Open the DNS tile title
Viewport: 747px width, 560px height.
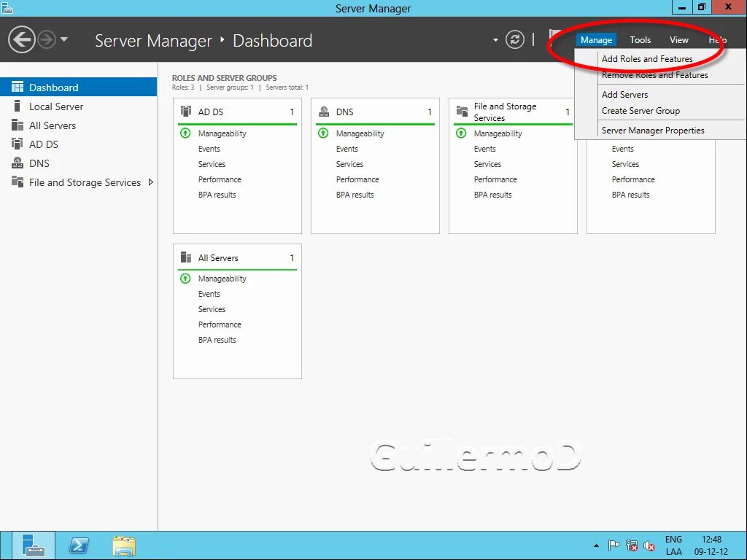click(344, 112)
